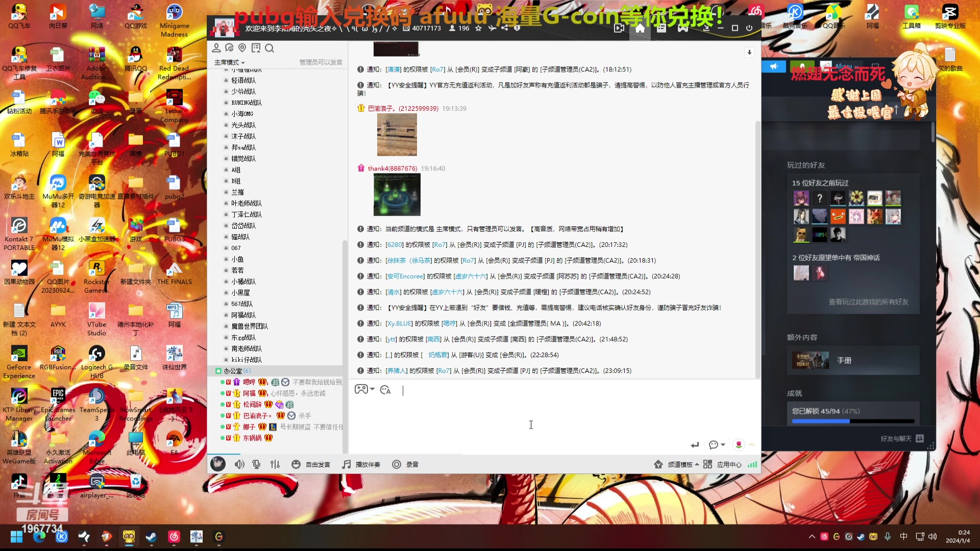The image size is (980, 551).
Task: Open the 主席模式 mode dropdown
Action: 229,62
